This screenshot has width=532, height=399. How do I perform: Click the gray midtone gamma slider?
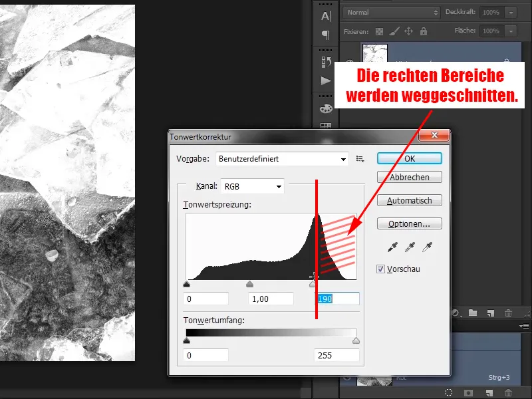(x=250, y=284)
